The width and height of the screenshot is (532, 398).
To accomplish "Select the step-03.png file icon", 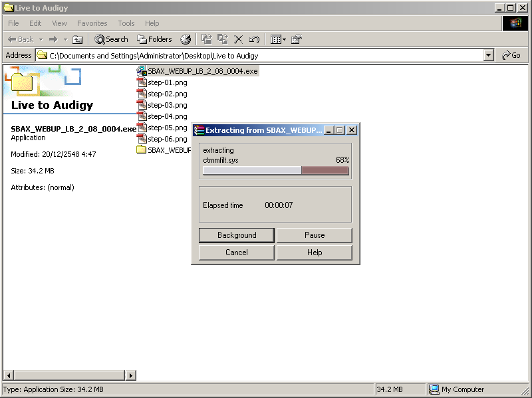I will (142, 105).
